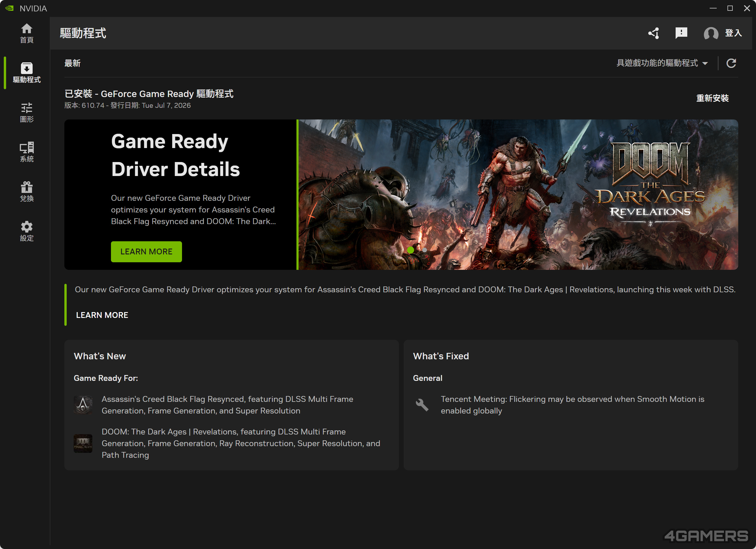
Task: Click the 'What's Fixed' heading
Action: click(441, 356)
